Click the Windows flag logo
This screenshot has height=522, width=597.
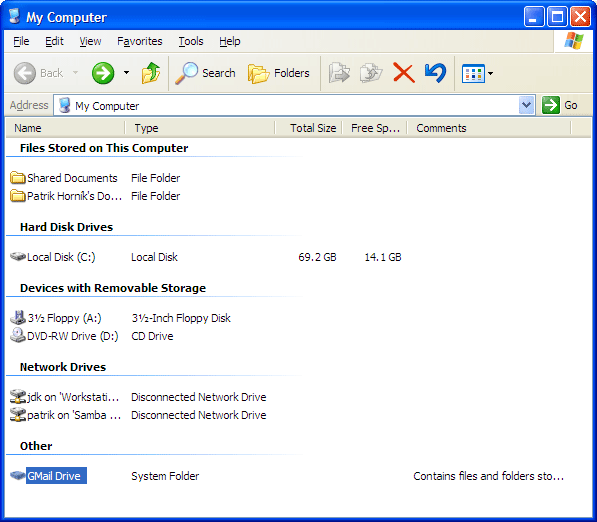tap(574, 41)
